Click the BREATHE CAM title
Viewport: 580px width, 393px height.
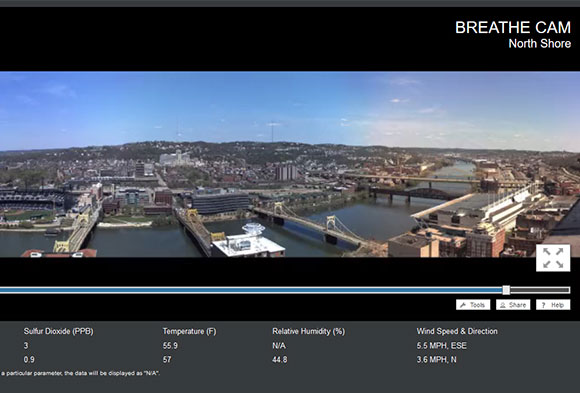pos(513,27)
